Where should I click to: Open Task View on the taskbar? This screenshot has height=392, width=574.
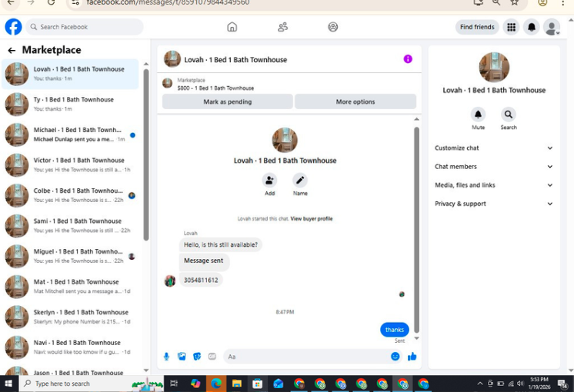[174, 384]
